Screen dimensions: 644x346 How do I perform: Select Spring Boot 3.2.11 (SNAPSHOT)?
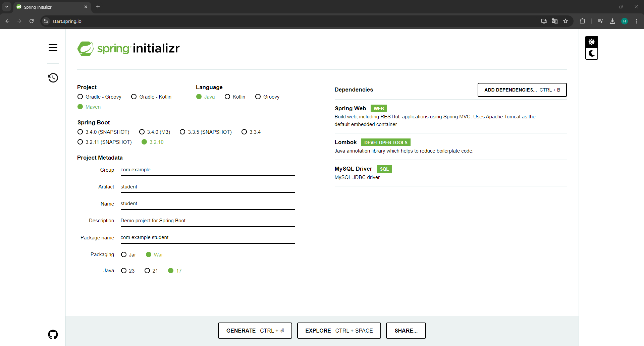104,142
